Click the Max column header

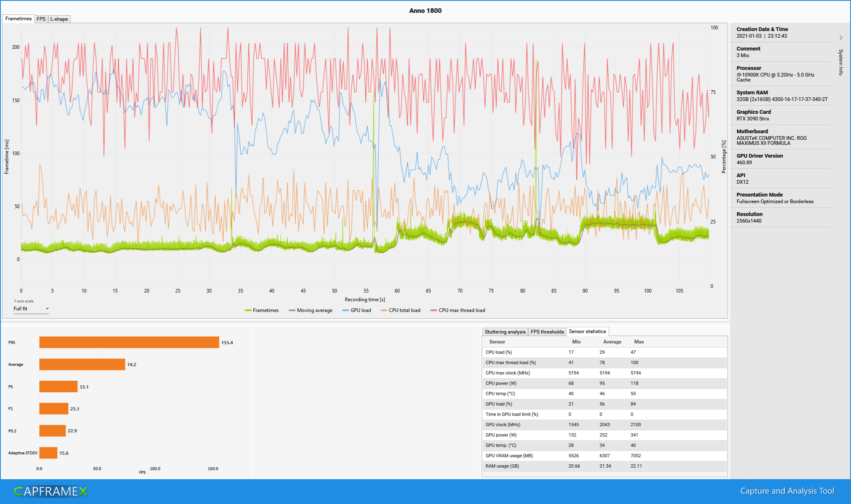[x=639, y=342]
